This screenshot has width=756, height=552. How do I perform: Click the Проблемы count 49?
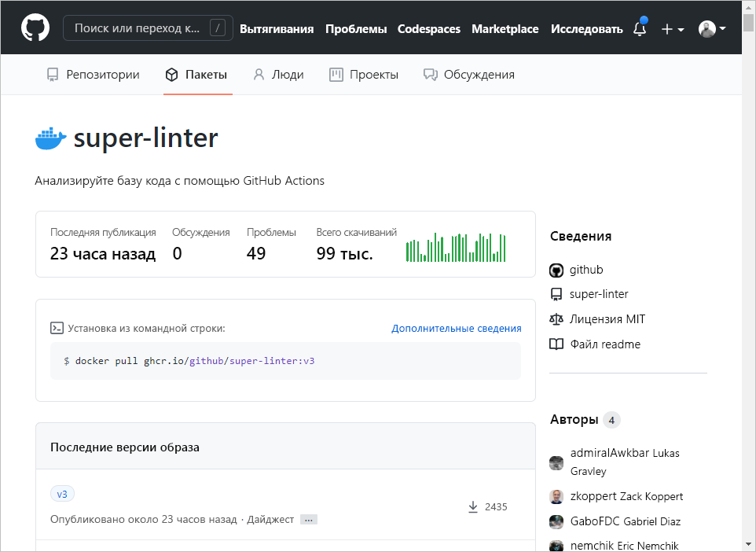click(x=256, y=253)
